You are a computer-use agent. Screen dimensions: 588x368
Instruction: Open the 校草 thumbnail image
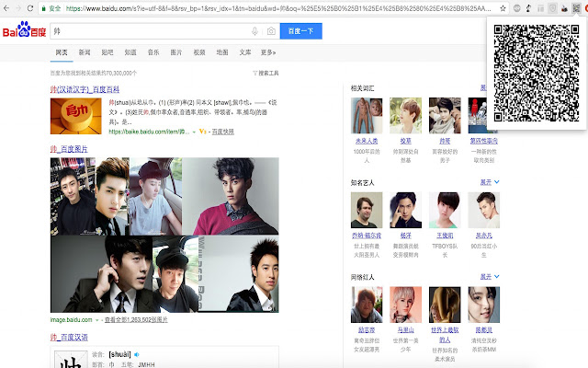coord(406,116)
